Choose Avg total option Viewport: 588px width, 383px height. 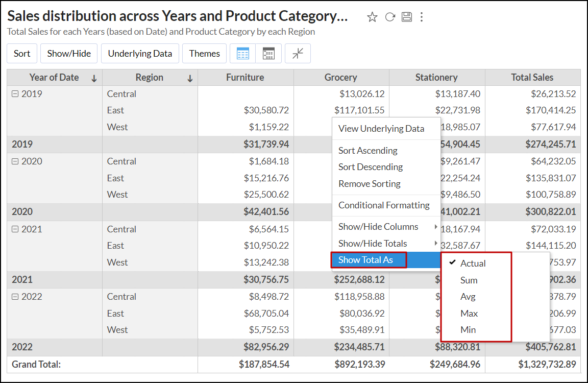point(468,297)
